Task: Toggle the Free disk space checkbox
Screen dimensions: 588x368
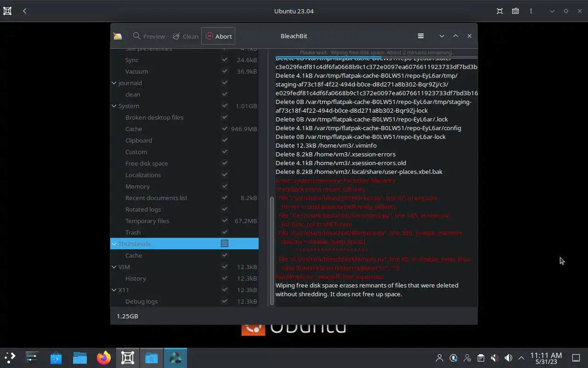Action: [225, 163]
